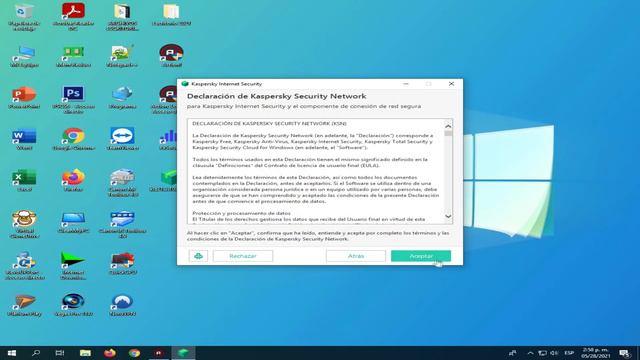Image resolution: width=640 pixels, height=360 pixels.
Task: Select the NordVPN mountain desktop shortcut
Action: coord(122,305)
